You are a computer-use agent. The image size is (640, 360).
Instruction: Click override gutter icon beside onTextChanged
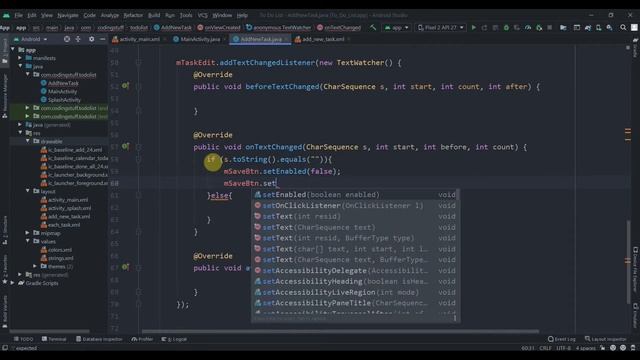pyautogui.click(x=125, y=146)
